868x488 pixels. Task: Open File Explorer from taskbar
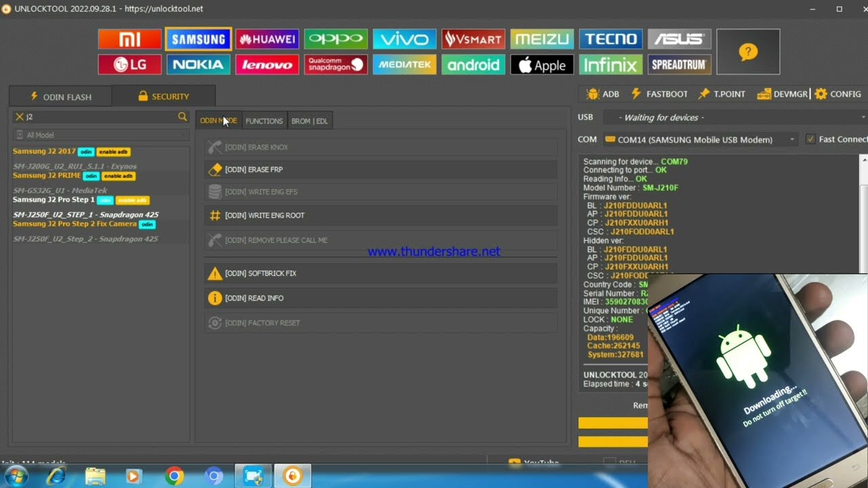point(95,476)
